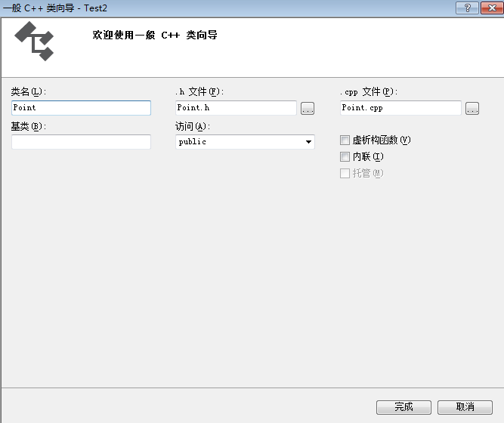
Task: Close the C++ class wizard dialog
Action: (492, 8)
